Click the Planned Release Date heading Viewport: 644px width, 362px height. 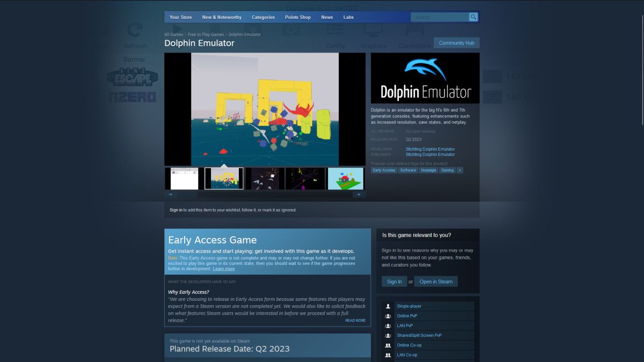[230, 349]
